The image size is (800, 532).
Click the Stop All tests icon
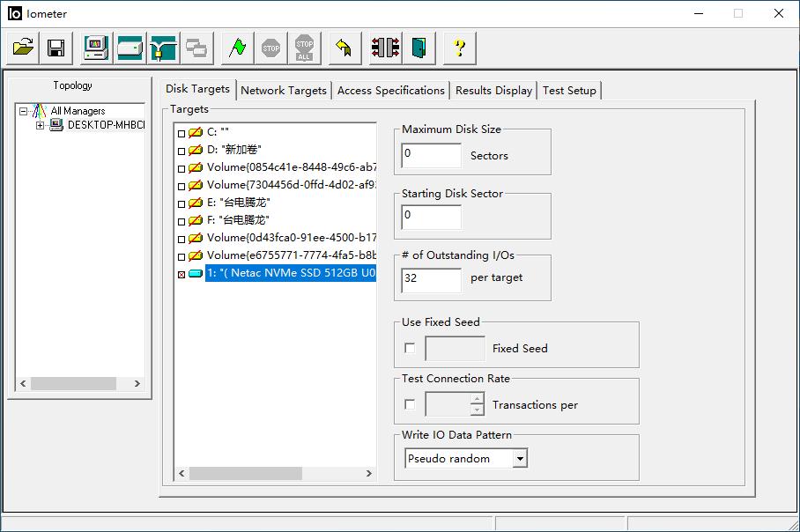click(x=304, y=48)
